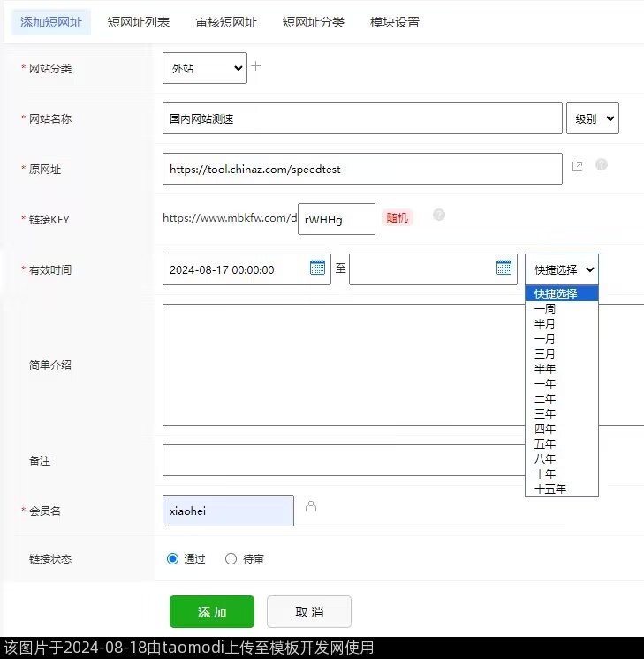Go to the 审核短网址 tab

point(226,22)
